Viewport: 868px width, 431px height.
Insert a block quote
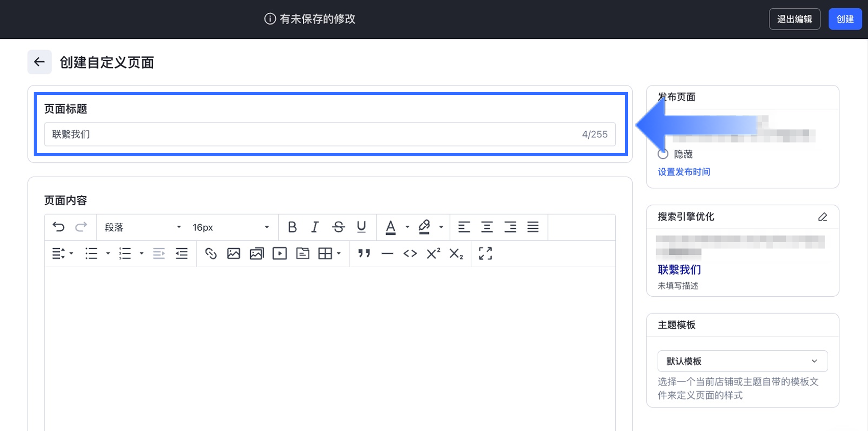coord(364,253)
